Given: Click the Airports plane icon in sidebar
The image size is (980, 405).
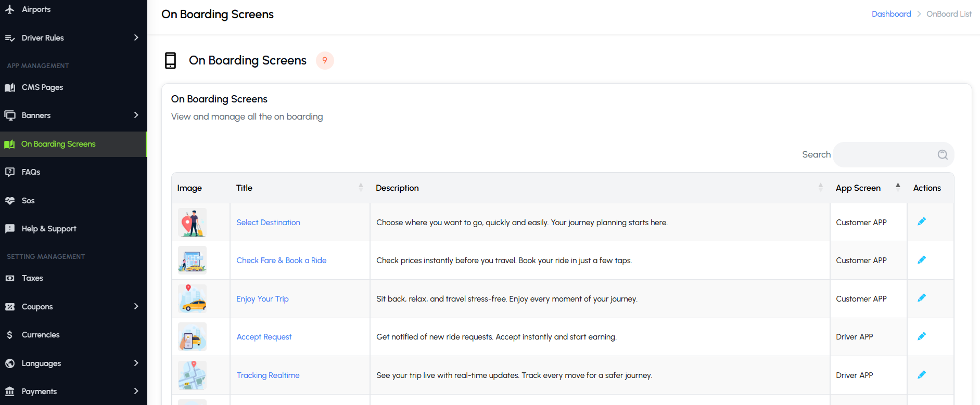Looking at the screenshot, I should (x=10, y=9).
